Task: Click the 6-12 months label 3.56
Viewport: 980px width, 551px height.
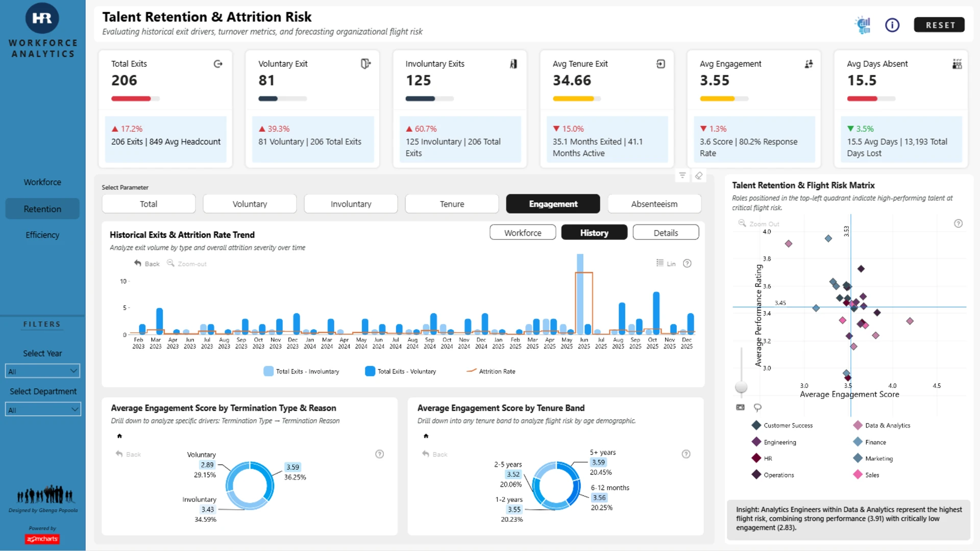Action: point(599,497)
